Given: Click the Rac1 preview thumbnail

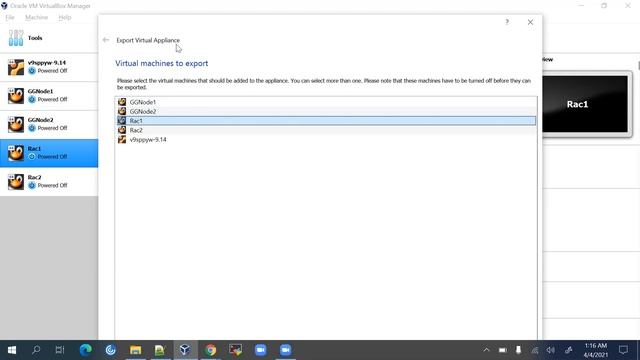Looking at the screenshot, I should coord(585,104).
